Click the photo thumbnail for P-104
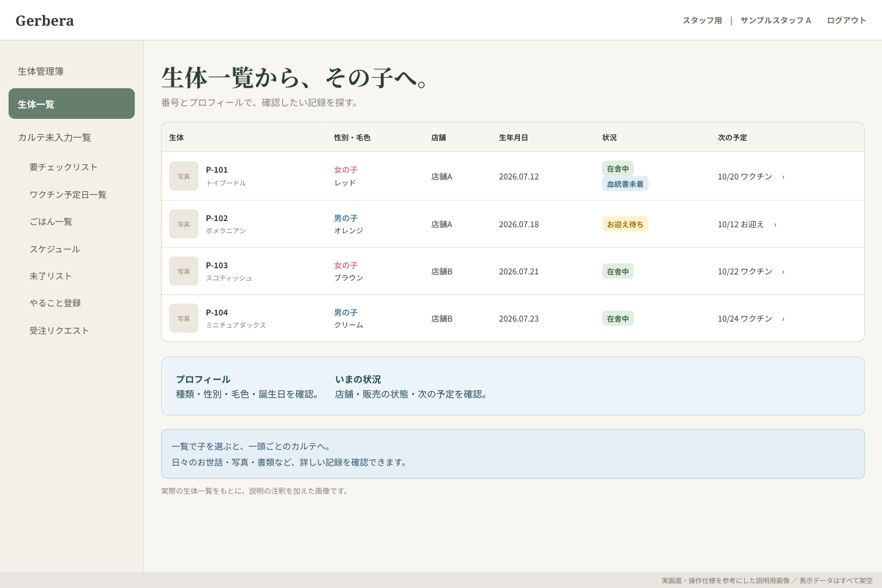This screenshot has width=882, height=588. [x=184, y=318]
